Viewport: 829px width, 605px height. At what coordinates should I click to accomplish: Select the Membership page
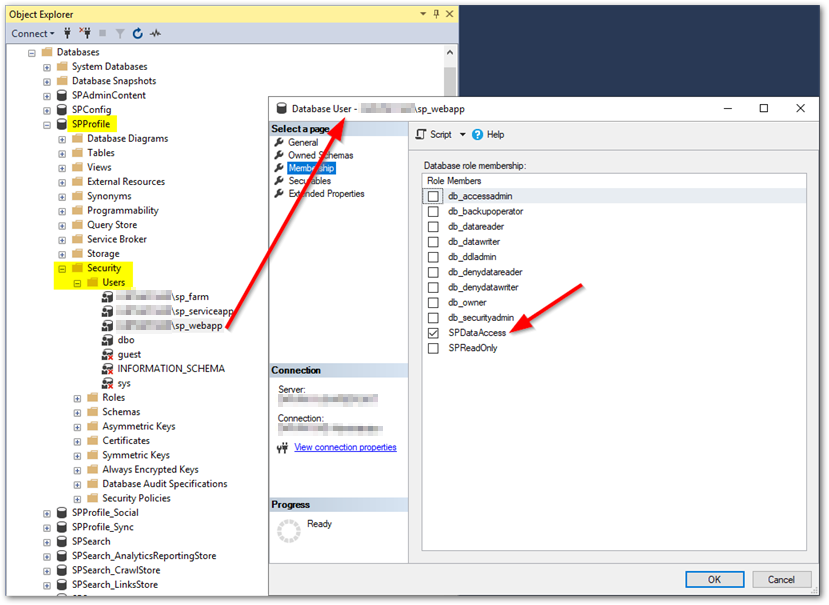(x=311, y=168)
